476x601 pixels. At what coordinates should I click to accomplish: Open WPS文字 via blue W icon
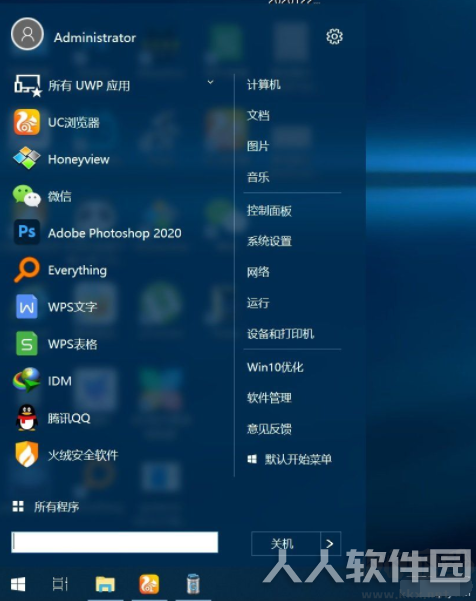[x=27, y=307]
